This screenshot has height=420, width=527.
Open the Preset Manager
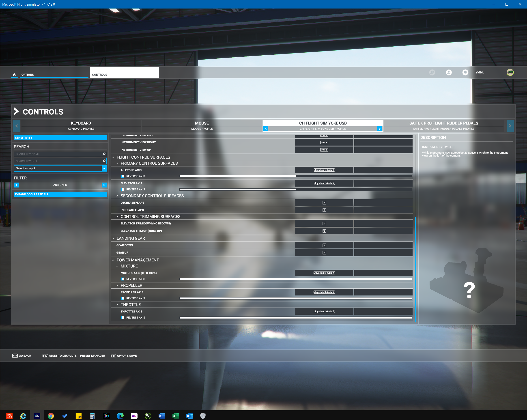point(92,355)
